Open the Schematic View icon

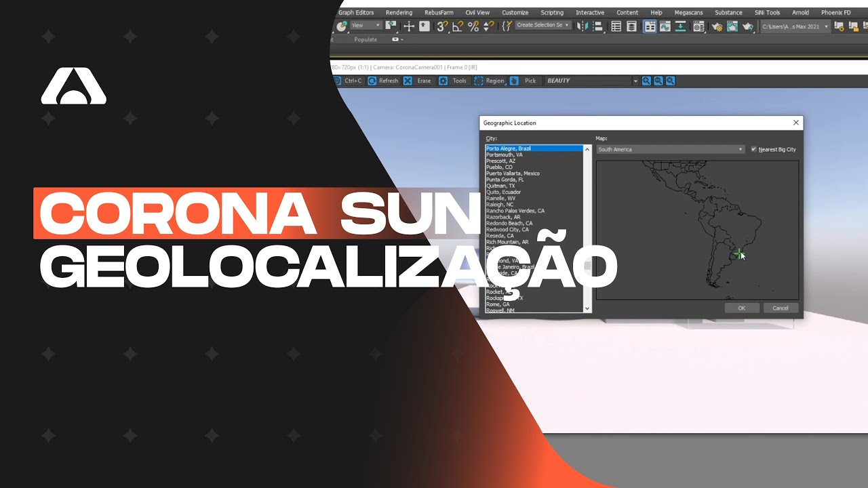(680, 26)
